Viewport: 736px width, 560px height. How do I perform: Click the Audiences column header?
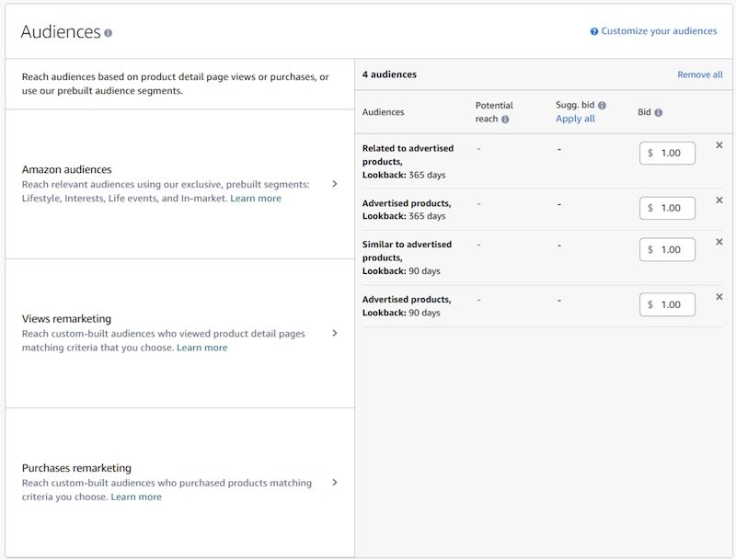[x=383, y=112]
